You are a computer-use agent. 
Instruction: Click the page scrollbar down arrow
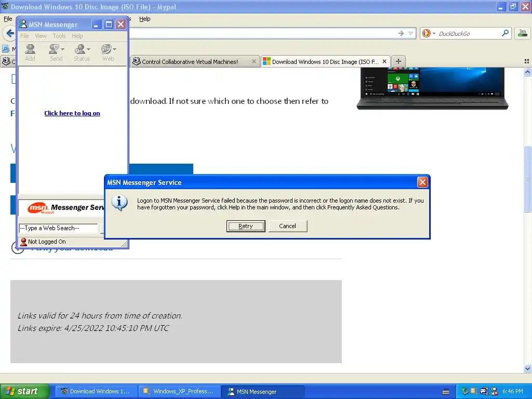point(527,368)
